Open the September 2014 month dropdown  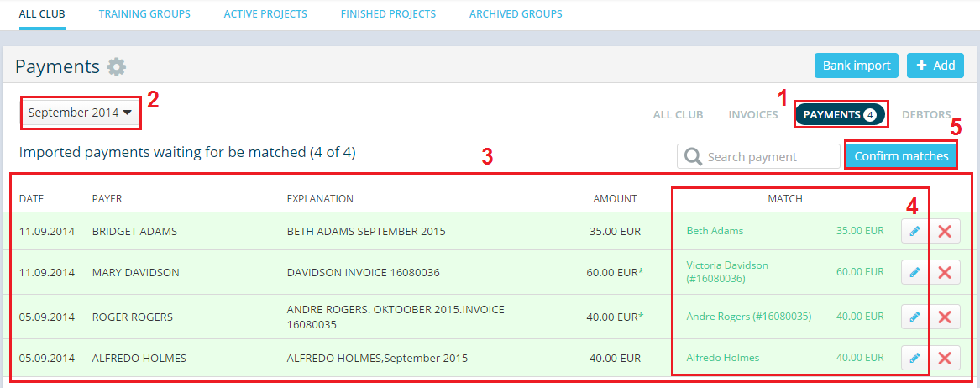(x=81, y=113)
